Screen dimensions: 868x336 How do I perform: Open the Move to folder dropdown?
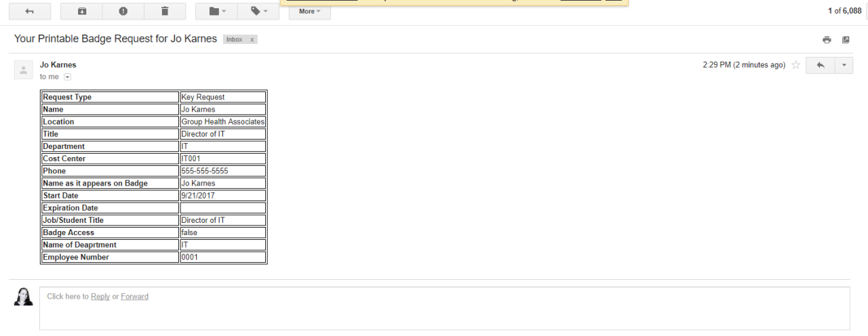tap(217, 12)
